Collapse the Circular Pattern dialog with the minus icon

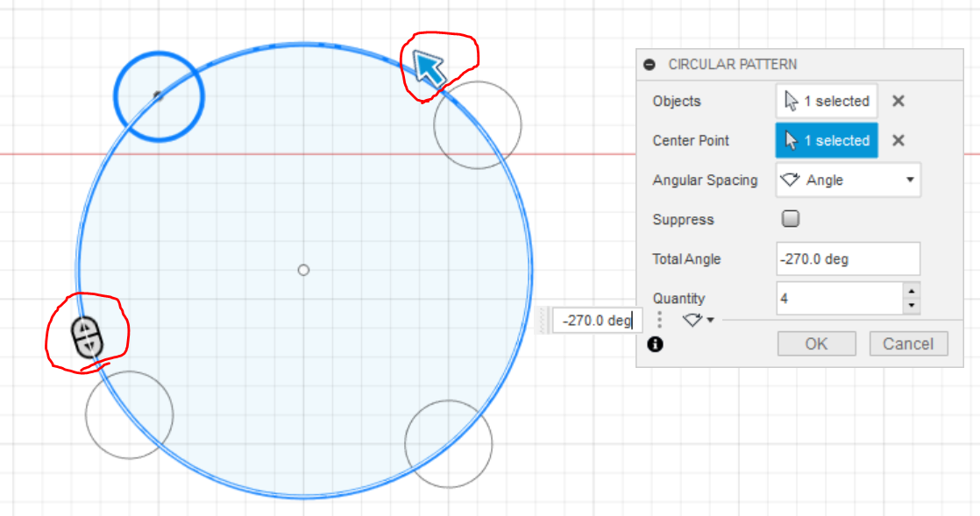click(650, 64)
